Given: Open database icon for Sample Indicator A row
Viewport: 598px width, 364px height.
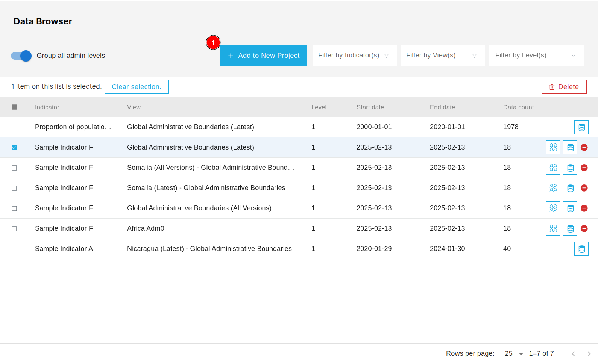Looking at the screenshot, I should click(x=581, y=249).
